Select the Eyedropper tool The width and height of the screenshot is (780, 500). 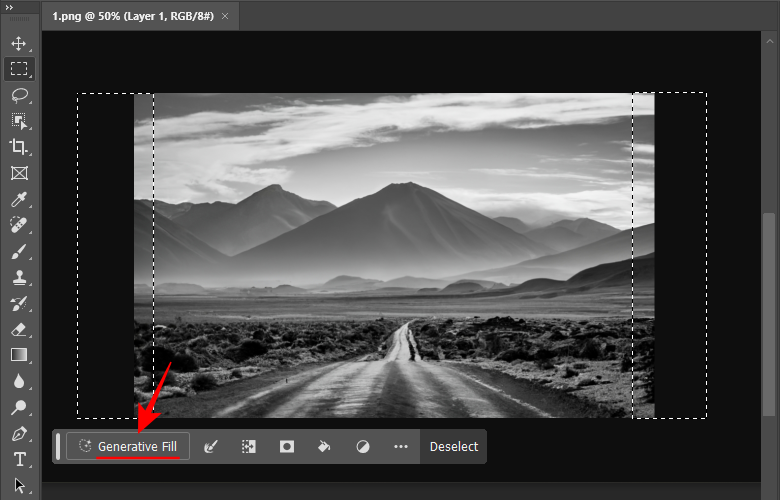tap(19, 199)
